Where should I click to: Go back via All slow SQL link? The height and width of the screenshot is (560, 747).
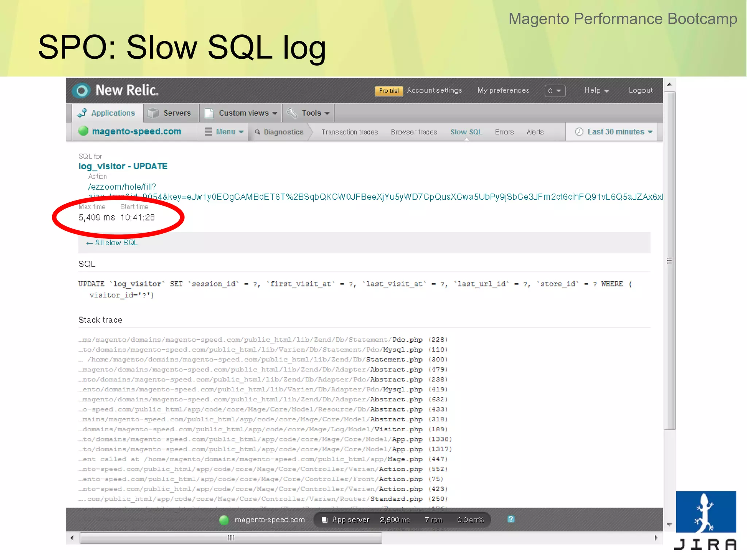point(112,243)
